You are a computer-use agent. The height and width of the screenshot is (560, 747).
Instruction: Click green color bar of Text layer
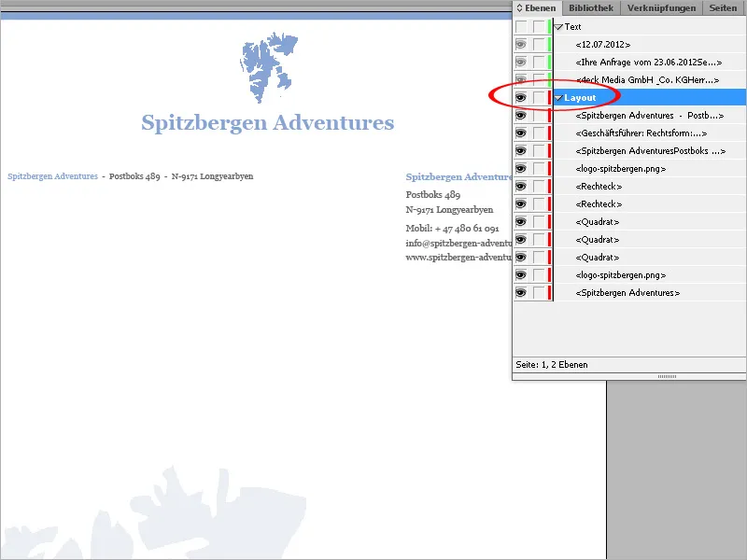click(549, 27)
